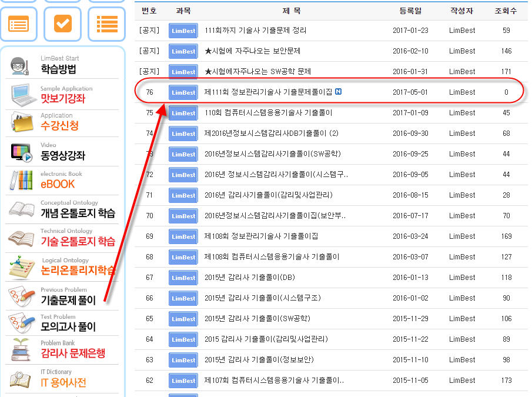Click LimBest badge of first 공지 row
532x397 pixels.
pyautogui.click(x=183, y=31)
